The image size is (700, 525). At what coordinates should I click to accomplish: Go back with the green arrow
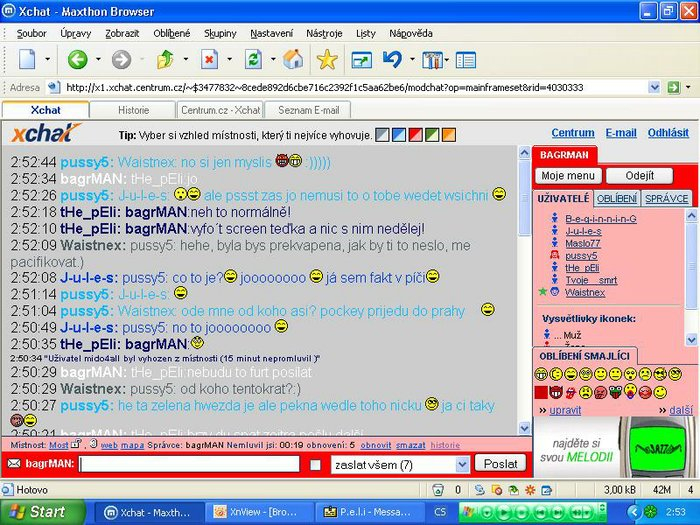click(x=77, y=59)
